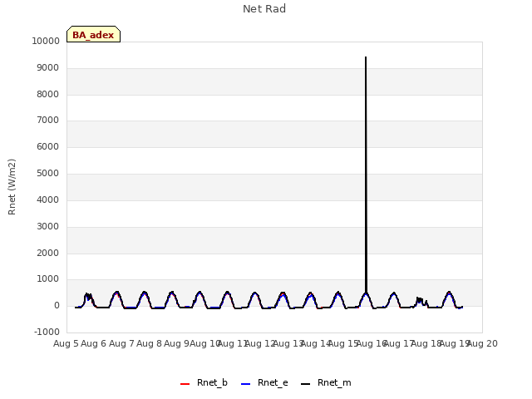Click the Rnet (W/m2) axis title
Viewport: 532px width, 399px height.
click(x=12, y=187)
